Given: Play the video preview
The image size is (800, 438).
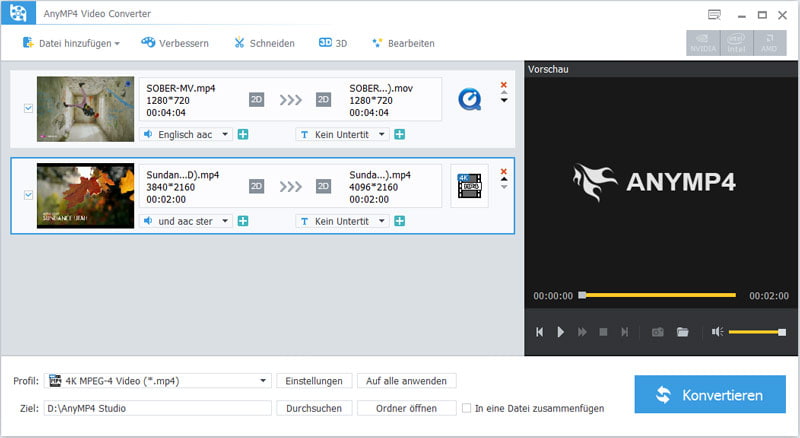Looking at the screenshot, I should click(x=560, y=332).
